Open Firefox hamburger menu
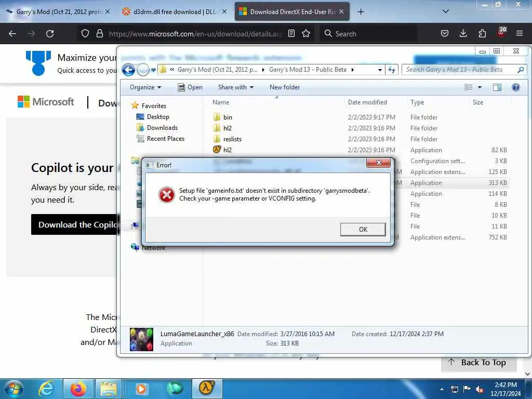Viewport: 532px width, 399px height. tap(520, 33)
